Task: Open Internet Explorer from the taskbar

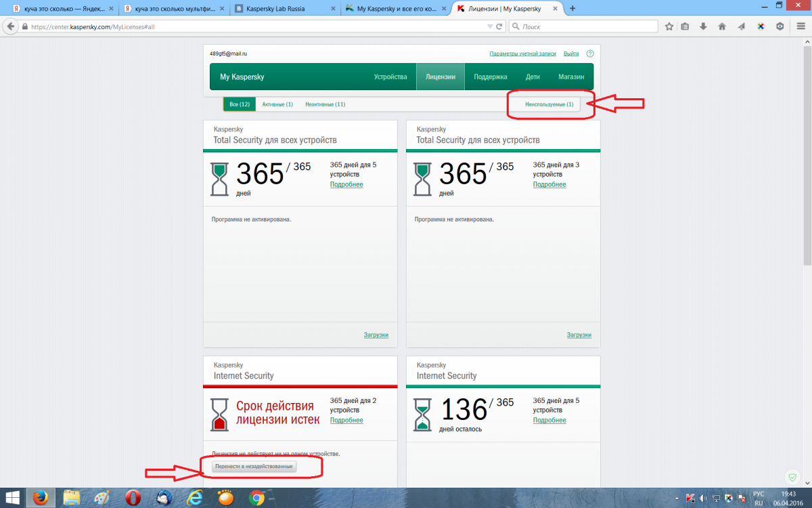Action: coord(194,498)
